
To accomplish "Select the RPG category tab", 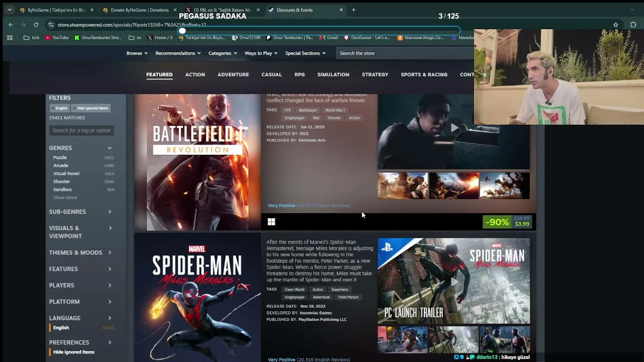I will [x=299, y=74].
